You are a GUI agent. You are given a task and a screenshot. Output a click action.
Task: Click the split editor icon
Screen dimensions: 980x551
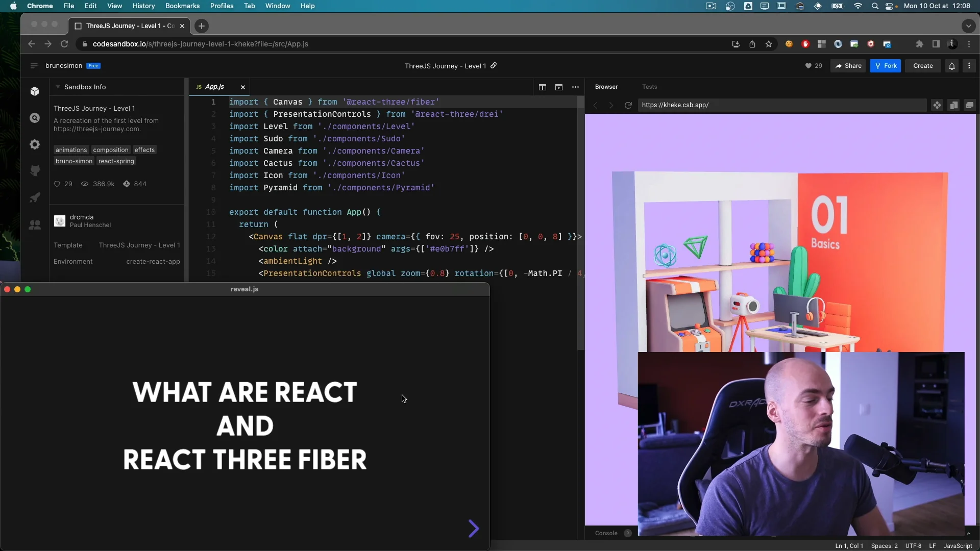[x=542, y=87]
